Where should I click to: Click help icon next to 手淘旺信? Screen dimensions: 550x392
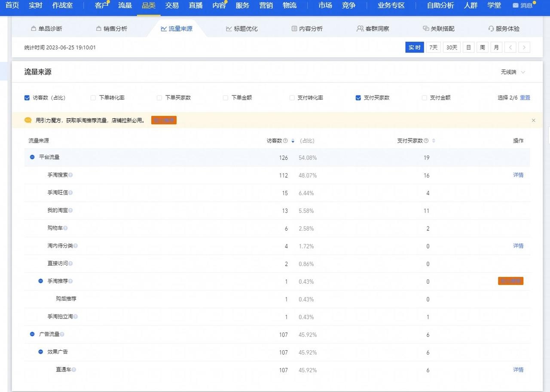point(70,193)
